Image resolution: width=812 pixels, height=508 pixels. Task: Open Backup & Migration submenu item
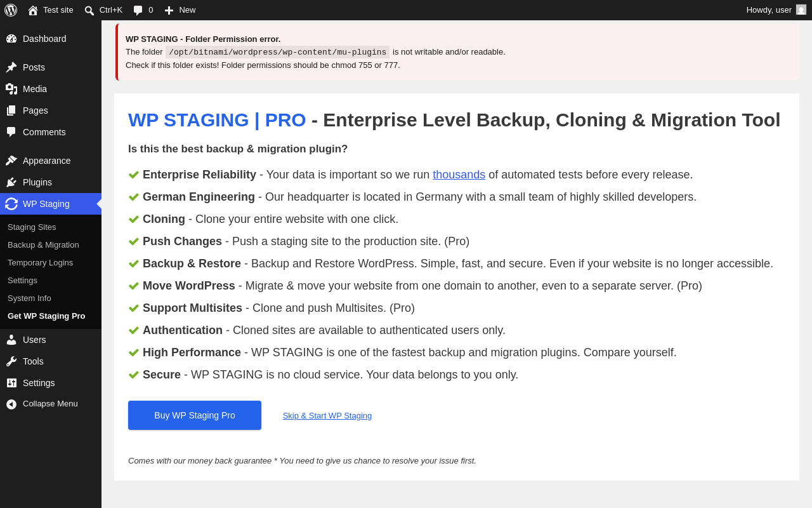43,244
